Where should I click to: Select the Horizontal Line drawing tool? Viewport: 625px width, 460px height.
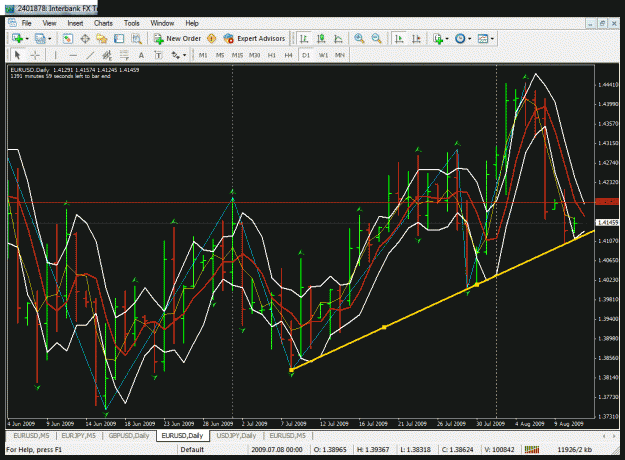(73, 55)
